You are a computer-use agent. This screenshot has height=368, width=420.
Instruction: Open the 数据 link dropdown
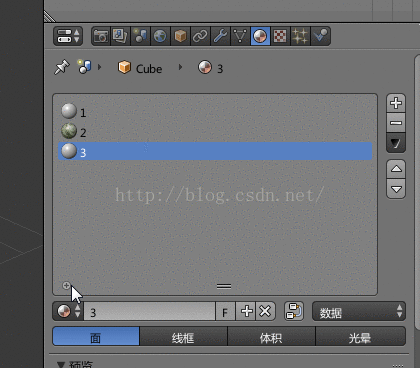click(x=359, y=312)
